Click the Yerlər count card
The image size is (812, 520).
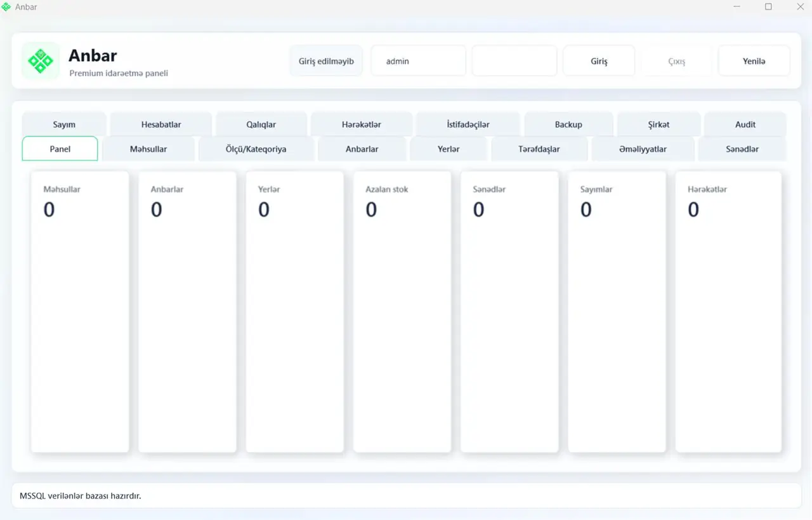point(295,312)
